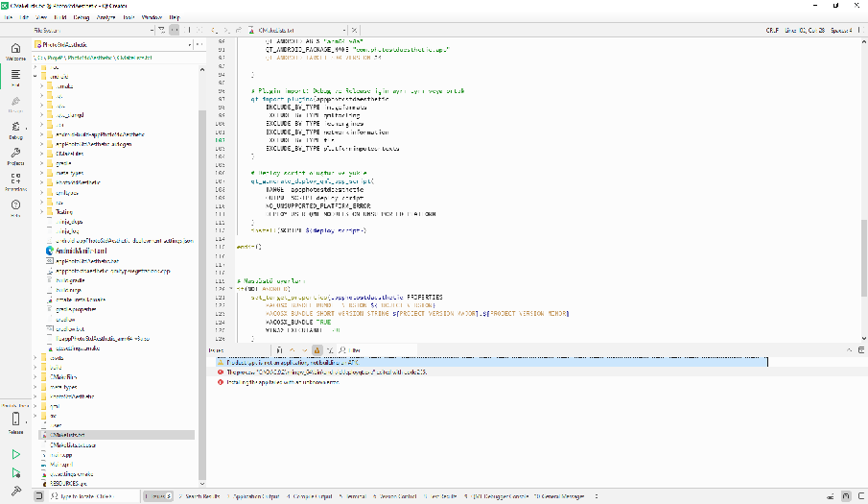
Task: Go back in editor navigation history
Action: pyautogui.click(x=214, y=30)
